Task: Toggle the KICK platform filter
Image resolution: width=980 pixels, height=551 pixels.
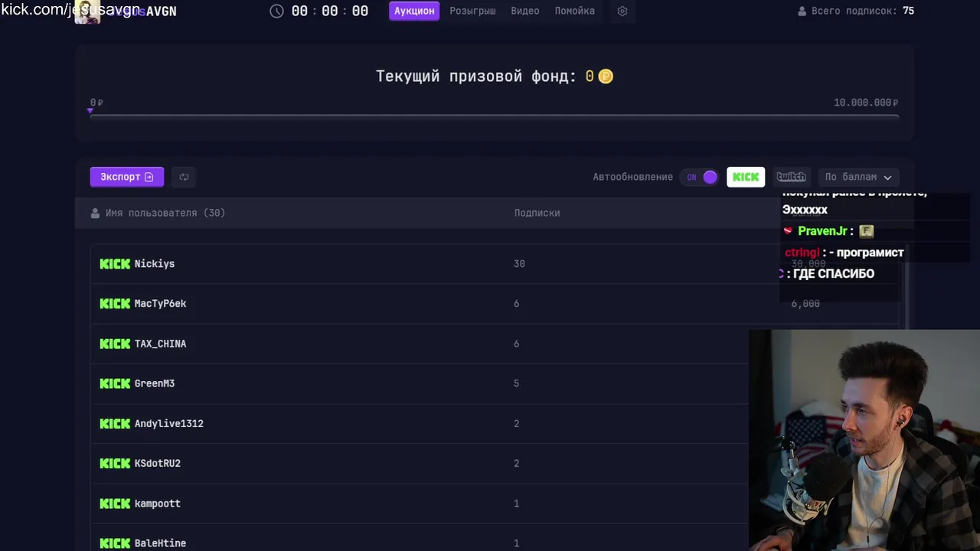Action: pyautogui.click(x=746, y=177)
